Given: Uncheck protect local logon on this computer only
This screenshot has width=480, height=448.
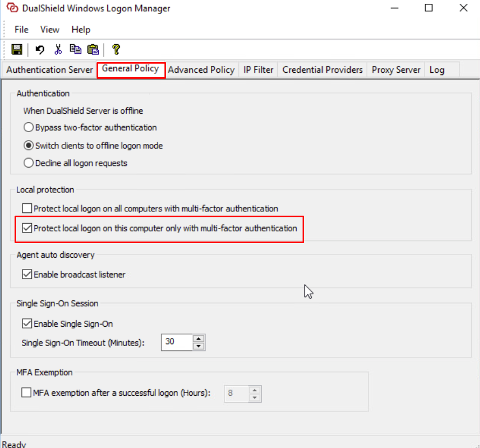Looking at the screenshot, I should (x=160, y=228).
